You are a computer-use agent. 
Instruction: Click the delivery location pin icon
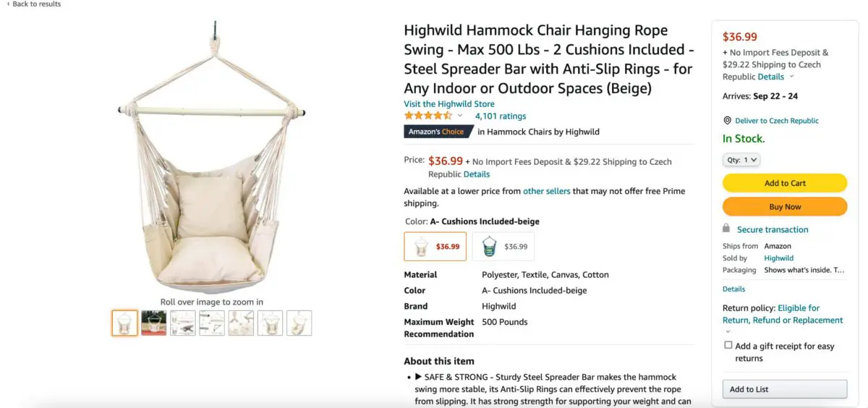(728, 121)
